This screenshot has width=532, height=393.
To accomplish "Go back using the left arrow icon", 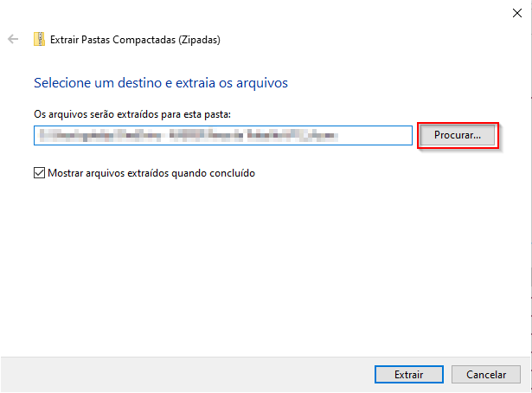I will point(13,39).
